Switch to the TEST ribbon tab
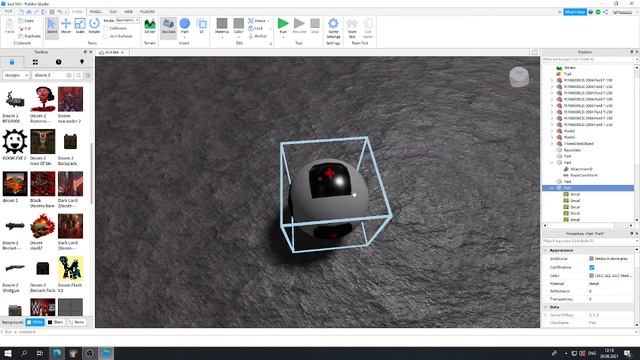This screenshot has height=360, width=640. coord(113,11)
